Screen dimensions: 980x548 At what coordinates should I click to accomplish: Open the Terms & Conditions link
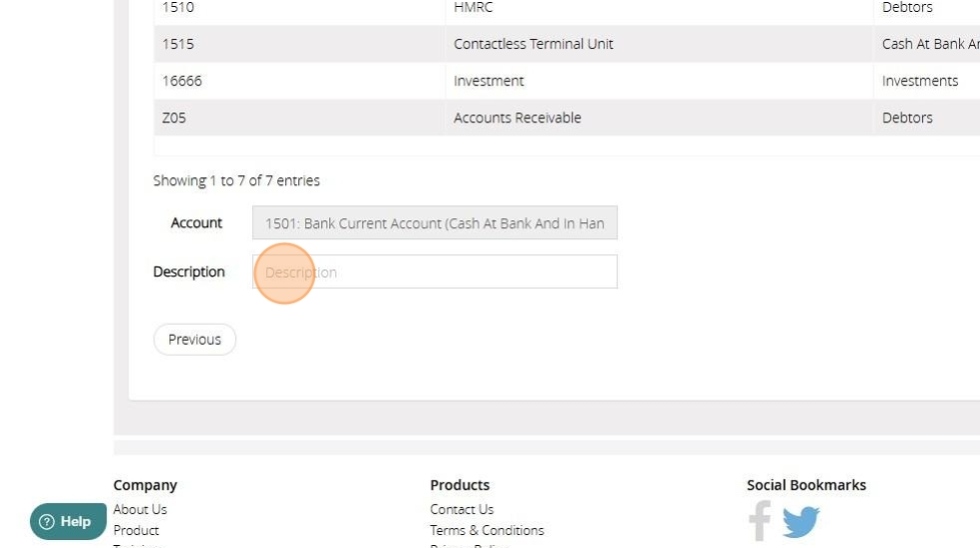point(487,530)
